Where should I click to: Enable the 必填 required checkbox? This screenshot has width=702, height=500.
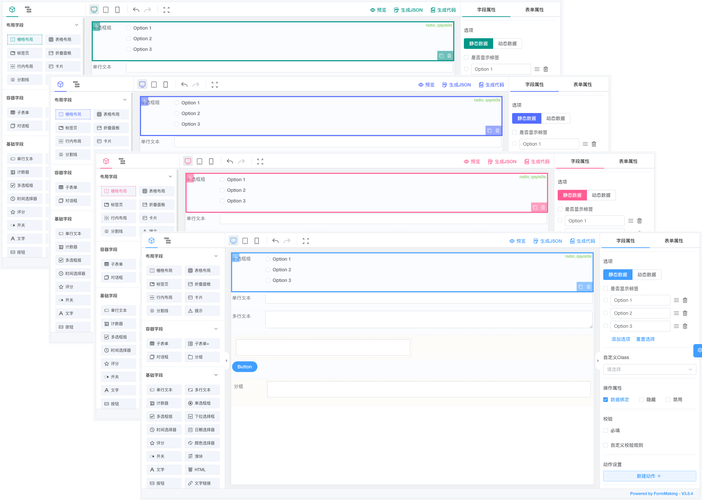pos(607,431)
